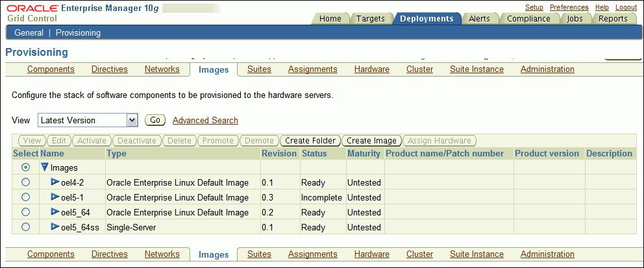Open the Alerts tab
Screen dimensions: 644x268
479,18
